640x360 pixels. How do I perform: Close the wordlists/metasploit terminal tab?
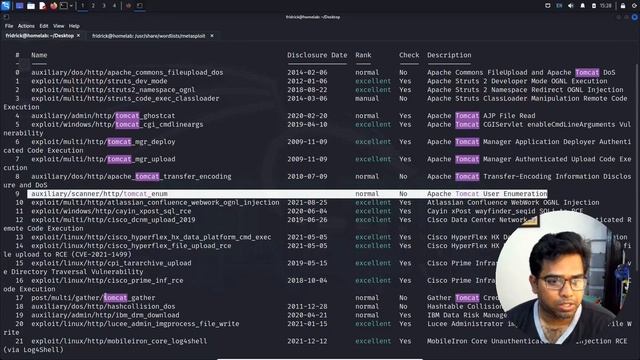(212, 36)
